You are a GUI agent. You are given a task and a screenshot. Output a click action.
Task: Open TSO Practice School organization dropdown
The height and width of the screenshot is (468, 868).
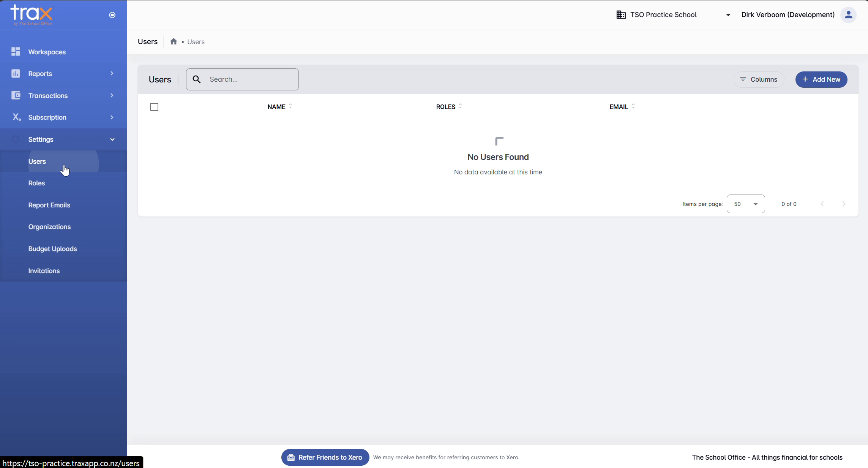(x=674, y=15)
